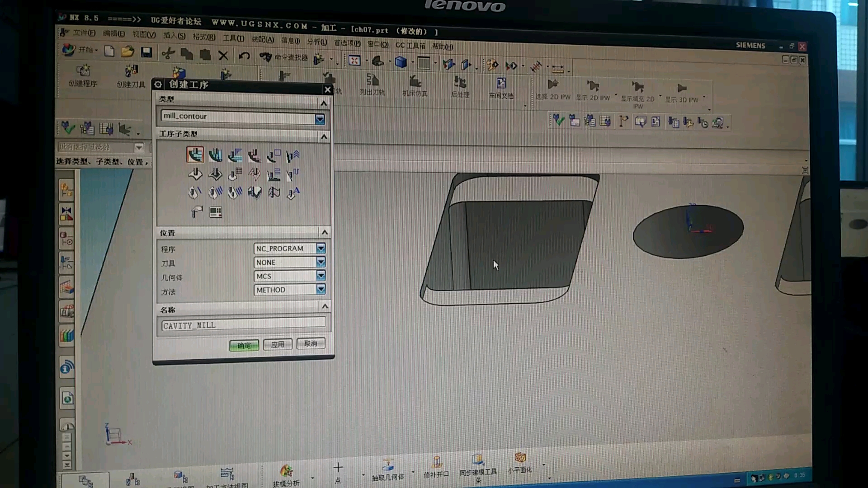Viewport: 868px width, 488px height.
Task: Click the New file toolbar icon
Action: pyautogui.click(x=109, y=51)
